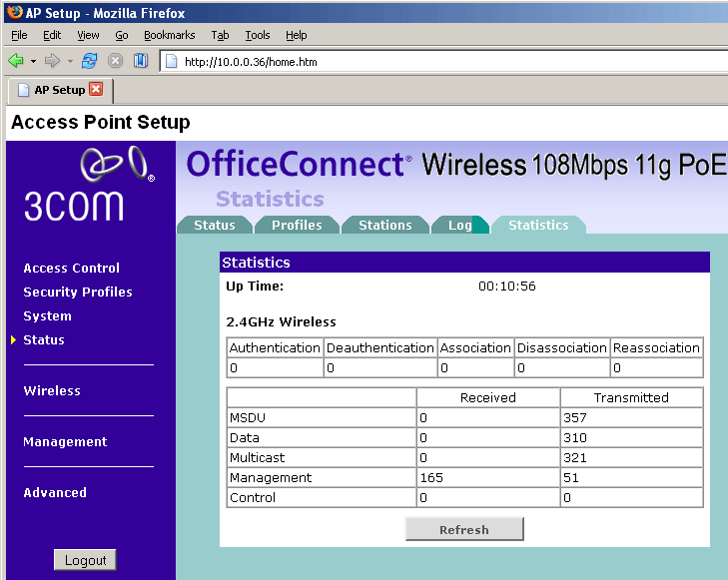This screenshot has height=580, width=728.
Task: Open the Help menu
Action: click(297, 35)
